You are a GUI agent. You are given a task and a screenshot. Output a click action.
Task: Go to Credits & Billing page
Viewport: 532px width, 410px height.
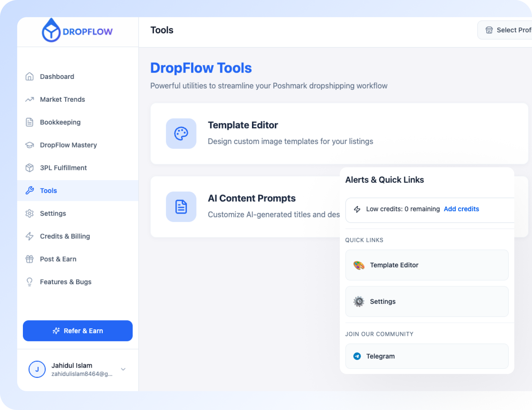pos(65,236)
